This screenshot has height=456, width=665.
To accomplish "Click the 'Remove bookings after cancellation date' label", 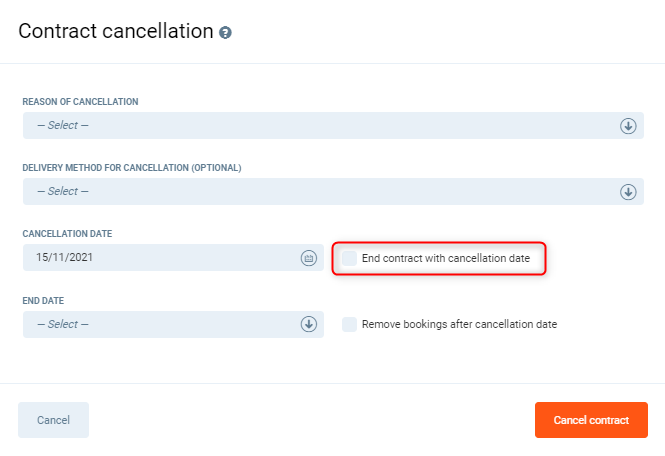I will (x=459, y=324).
